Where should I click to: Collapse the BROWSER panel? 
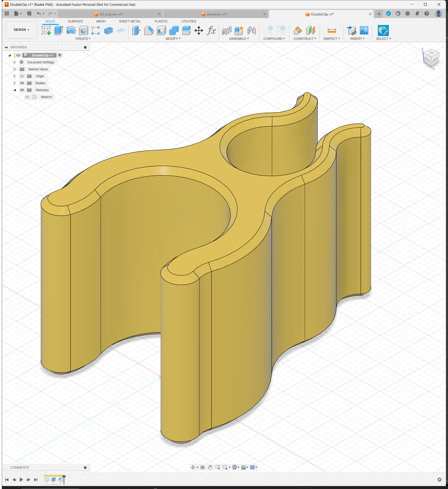(6, 47)
